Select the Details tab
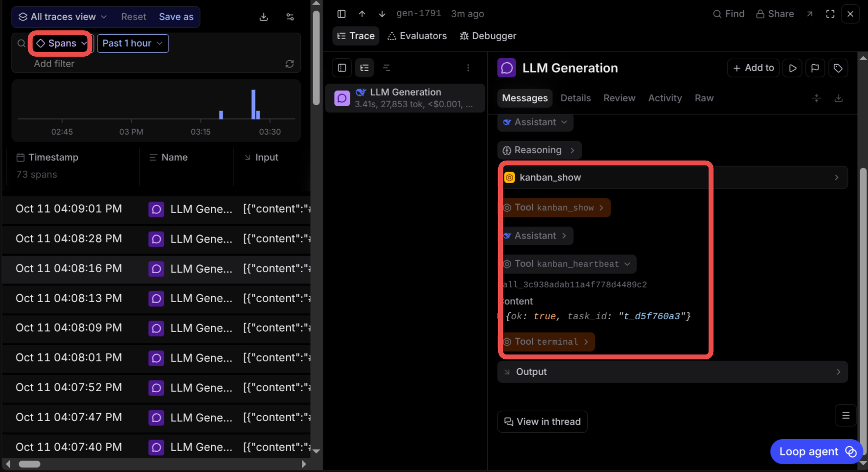 pyautogui.click(x=575, y=98)
